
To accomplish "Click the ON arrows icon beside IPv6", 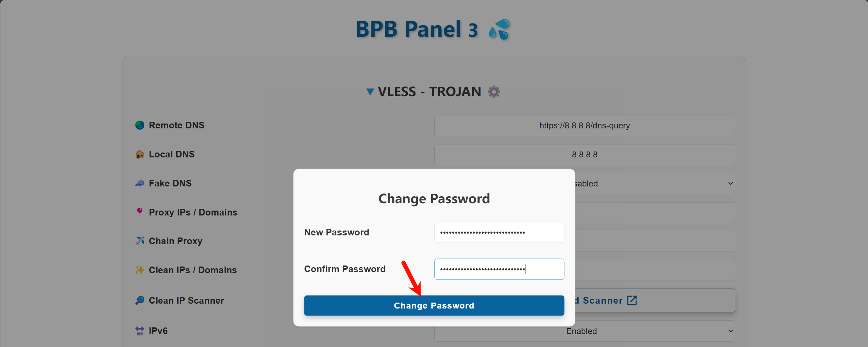I will pyautogui.click(x=140, y=331).
